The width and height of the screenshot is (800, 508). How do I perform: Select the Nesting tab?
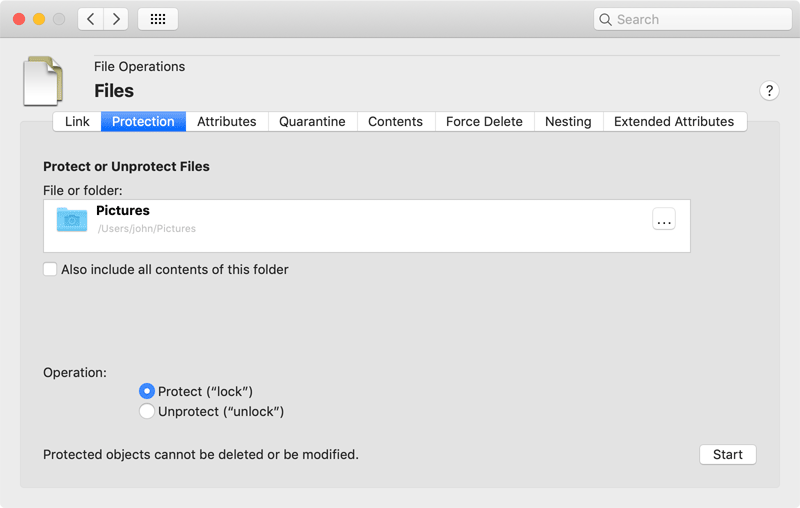coord(568,121)
